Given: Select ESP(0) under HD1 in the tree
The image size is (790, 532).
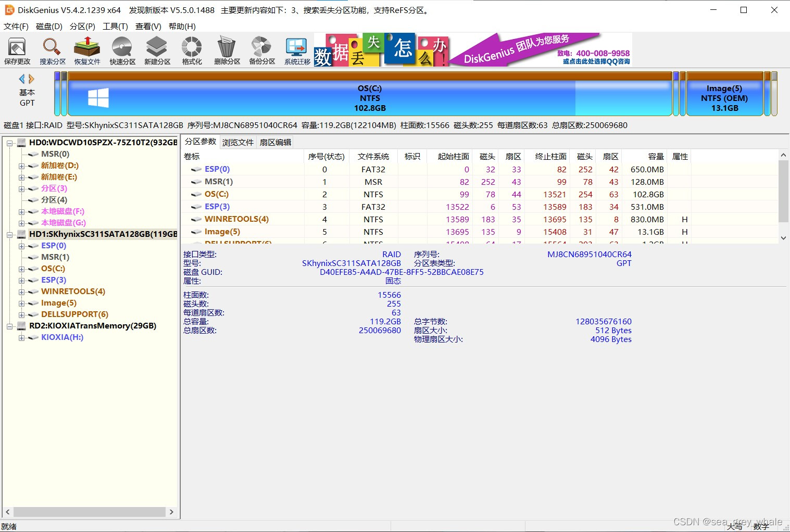Looking at the screenshot, I should pyautogui.click(x=54, y=246).
